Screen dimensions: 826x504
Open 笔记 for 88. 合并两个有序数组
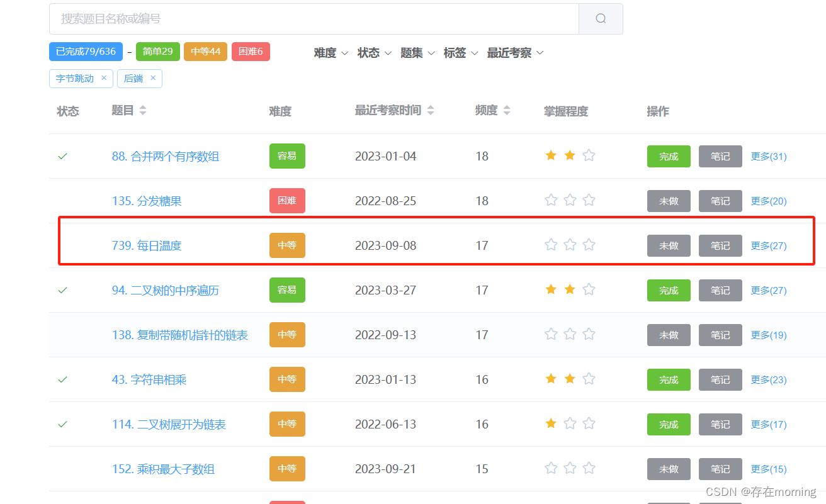point(720,157)
